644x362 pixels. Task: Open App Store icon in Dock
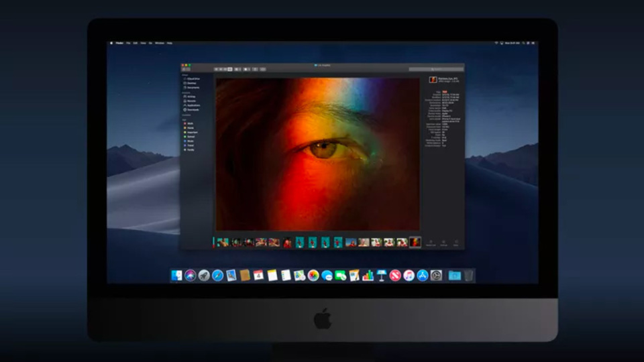pos(422,276)
